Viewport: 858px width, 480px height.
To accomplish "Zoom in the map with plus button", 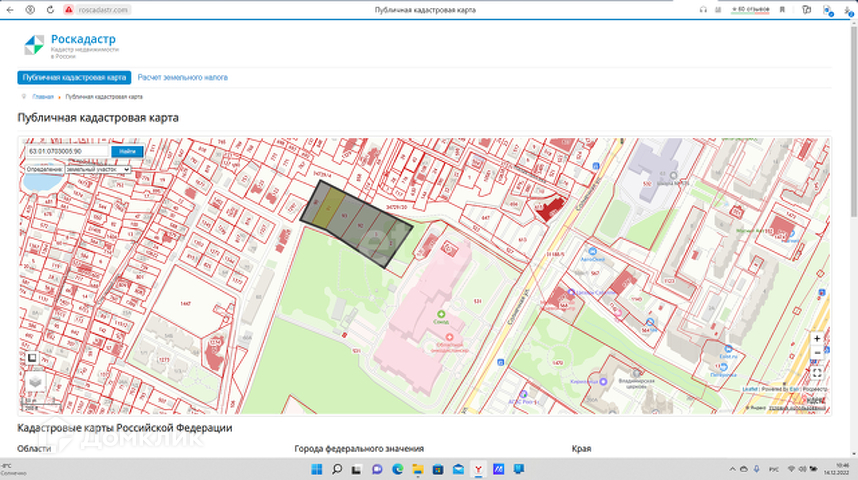I will [x=817, y=339].
